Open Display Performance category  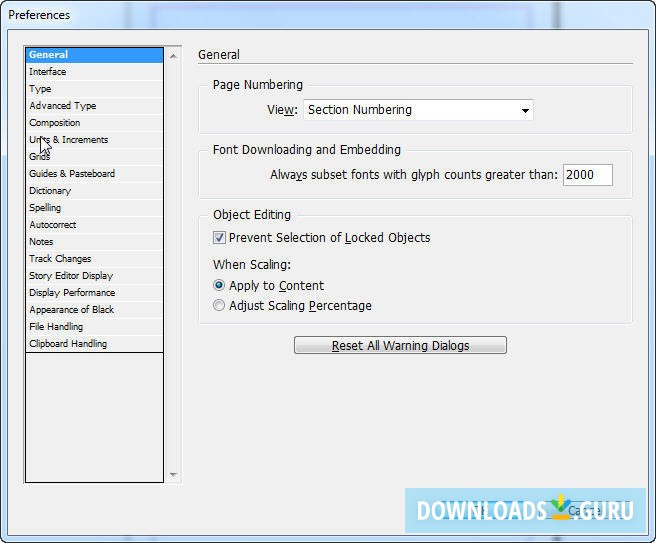click(94, 293)
